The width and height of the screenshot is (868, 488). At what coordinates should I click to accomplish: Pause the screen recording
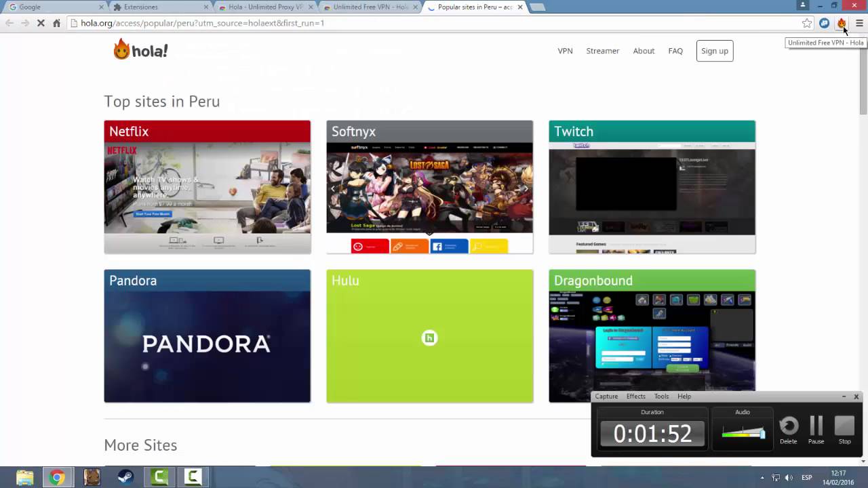click(816, 430)
